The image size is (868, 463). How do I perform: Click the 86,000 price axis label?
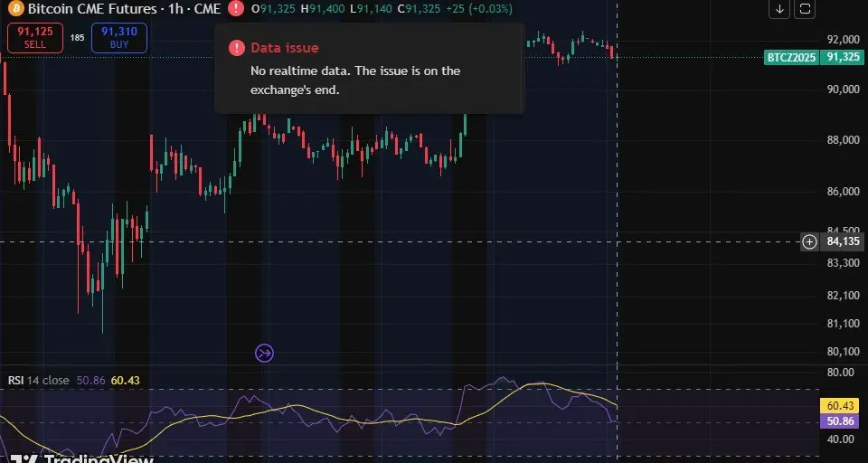843,192
